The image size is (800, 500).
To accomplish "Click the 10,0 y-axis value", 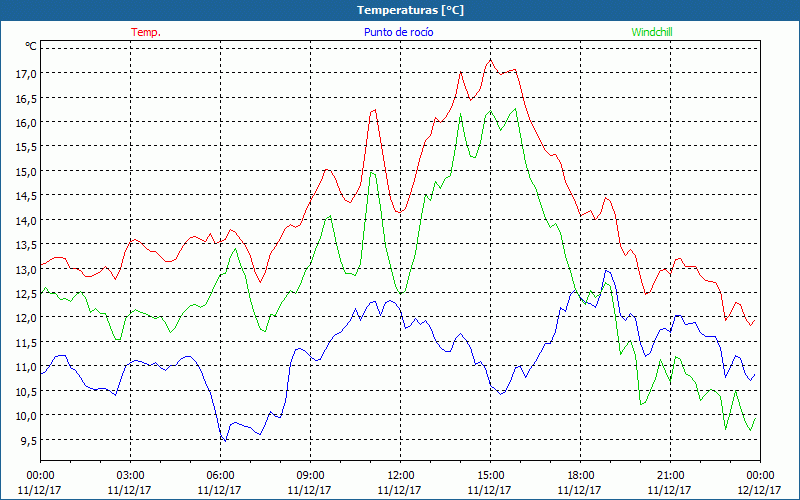I will click(x=26, y=415).
